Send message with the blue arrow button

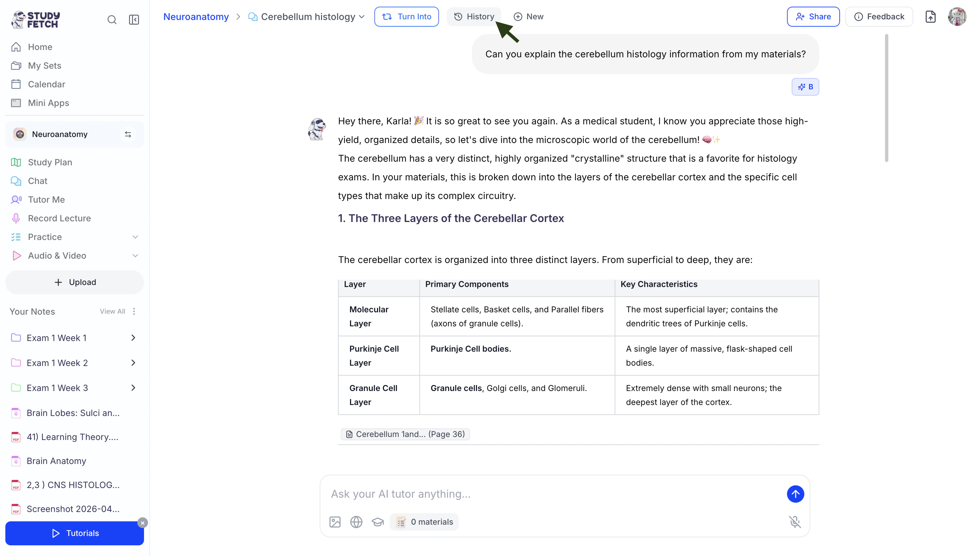[x=795, y=494]
